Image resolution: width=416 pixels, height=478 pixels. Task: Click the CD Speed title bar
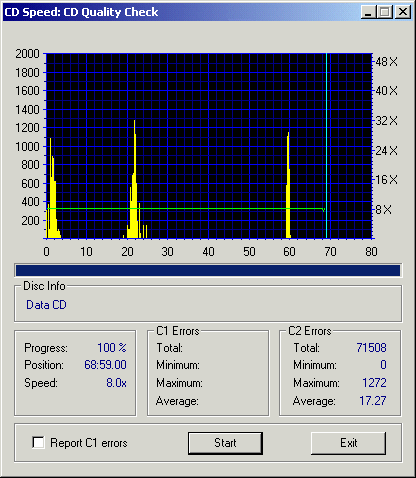click(x=180, y=12)
